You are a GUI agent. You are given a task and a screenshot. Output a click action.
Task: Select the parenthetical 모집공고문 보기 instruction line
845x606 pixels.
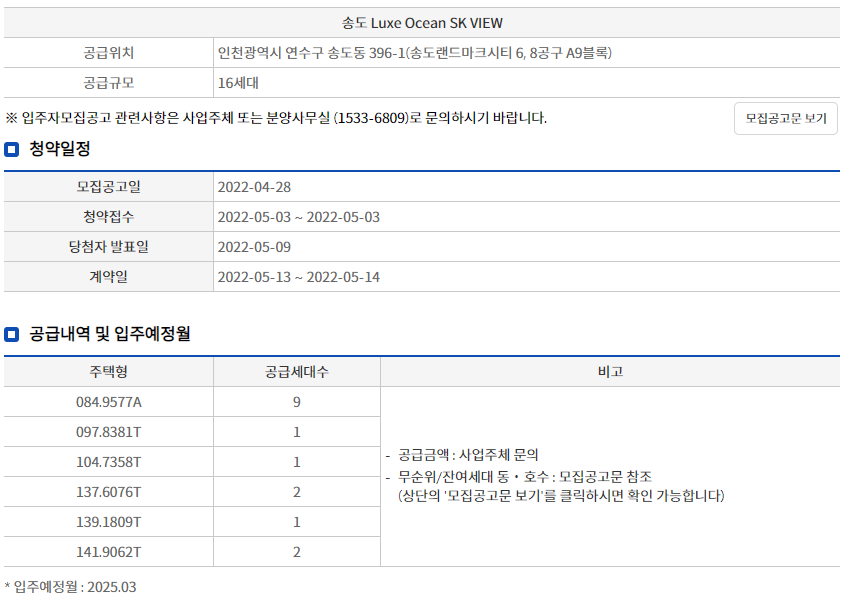tap(561, 496)
